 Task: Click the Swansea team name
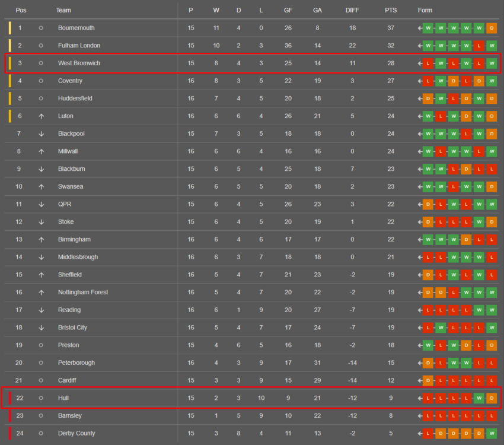71,186
